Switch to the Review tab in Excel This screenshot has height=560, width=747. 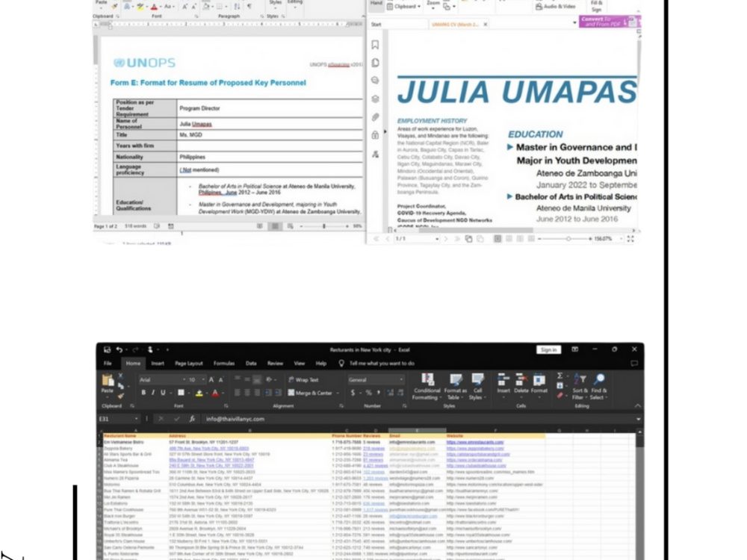click(x=275, y=364)
